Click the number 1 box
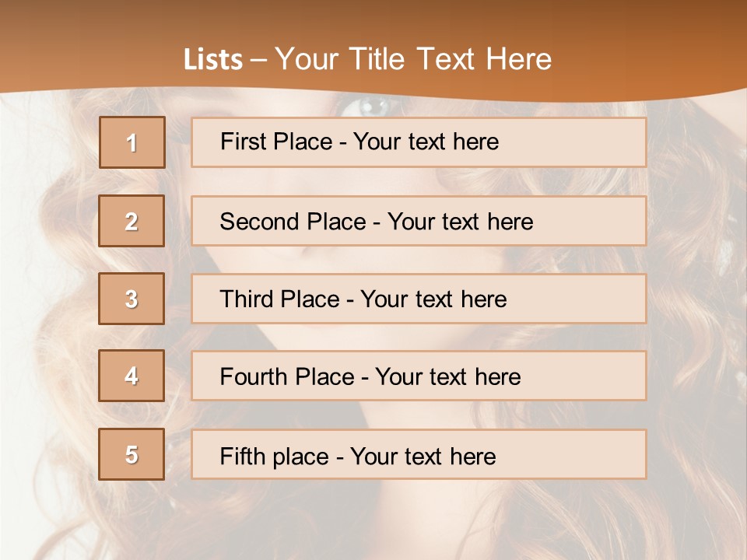 point(132,142)
